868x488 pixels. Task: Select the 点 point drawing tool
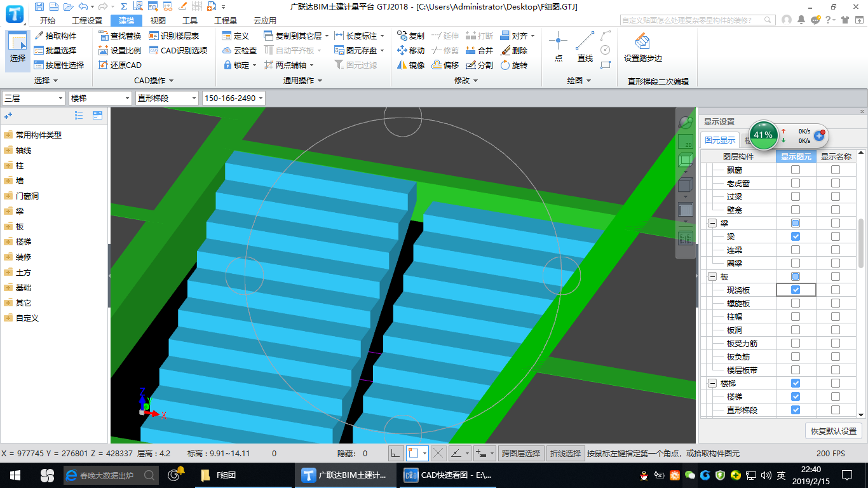pyautogui.click(x=558, y=47)
